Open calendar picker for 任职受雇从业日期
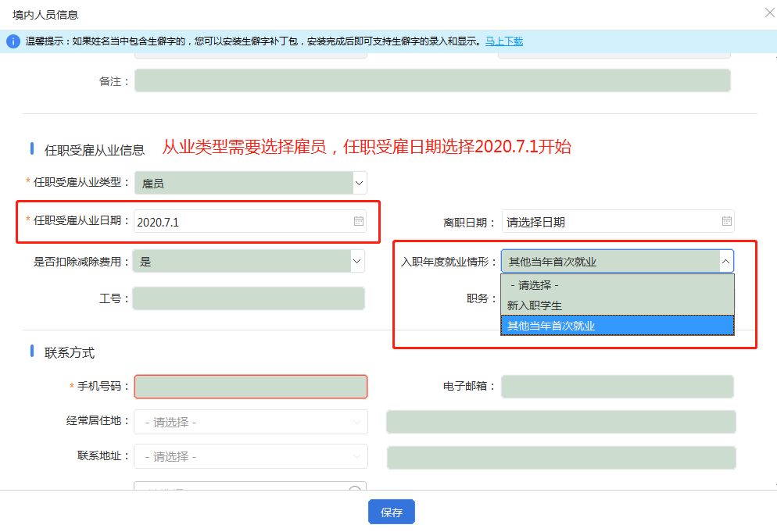 tap(359, 221)
